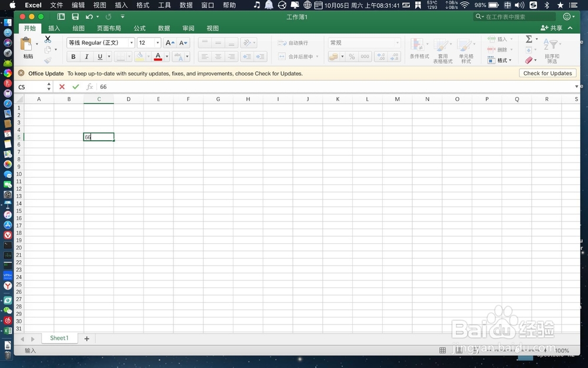Open the font size dropdown
Screen dimensions: 588x368
156,42
